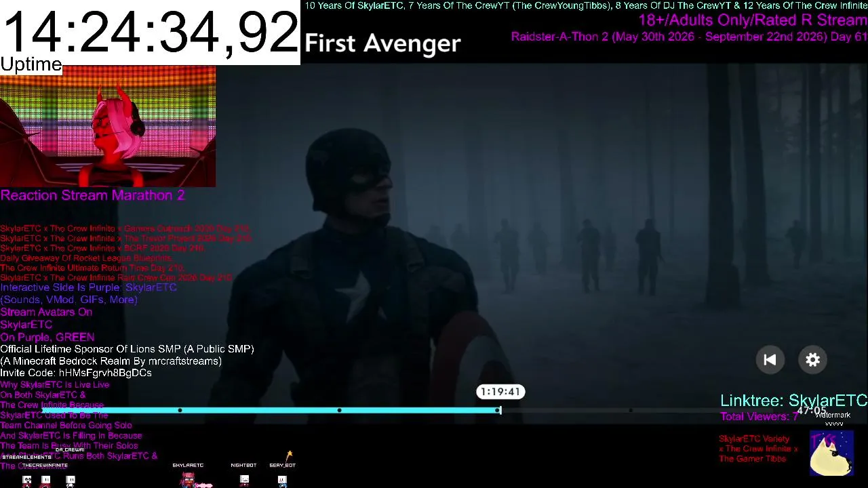The width and height of the screenshot is (868, 488).
Task: Click the "(Sounds, VMod, GIFs, More)" line
Action: [68, 300]
